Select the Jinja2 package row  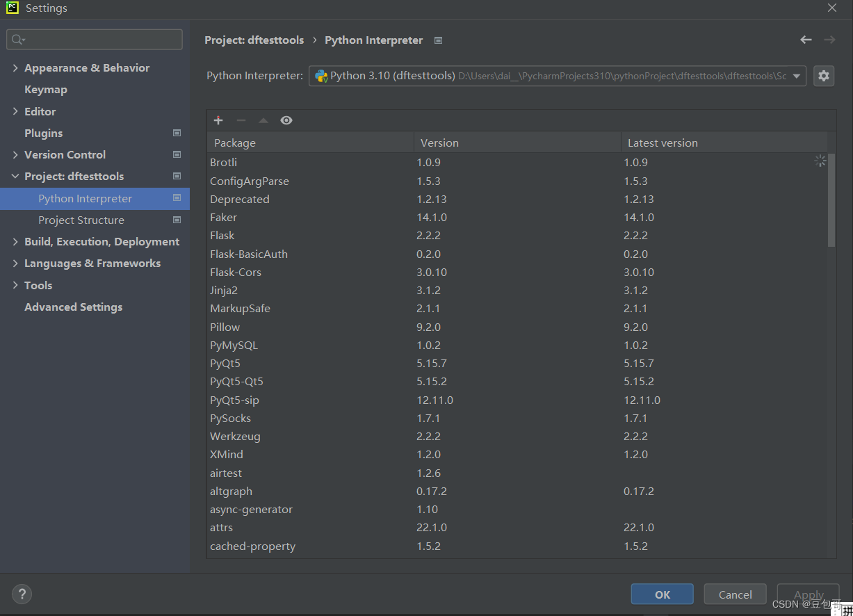click(x=517, y=290)
